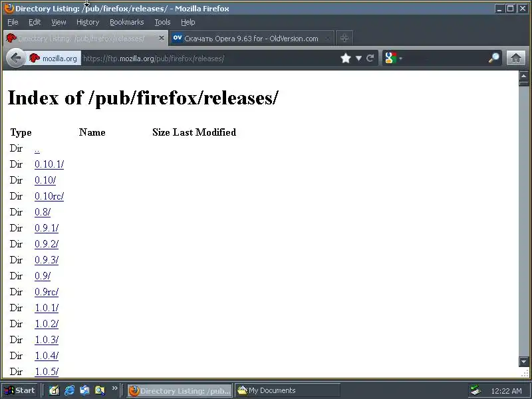The image size is (532, 399).
Task: Open the History menu
Action: point(88,22)
